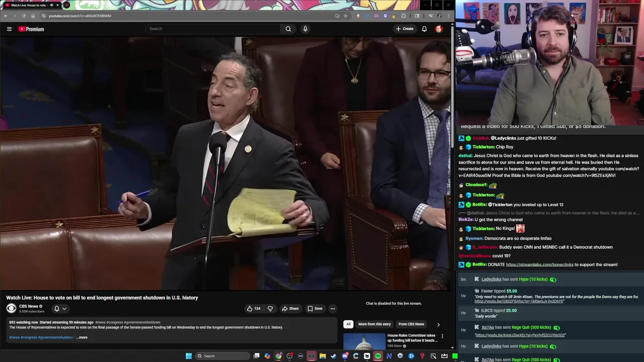644x362 pixels.
Task: Open the Copilot icon on the taskbar
Action: pyautogui.click(x=267, y=356)
